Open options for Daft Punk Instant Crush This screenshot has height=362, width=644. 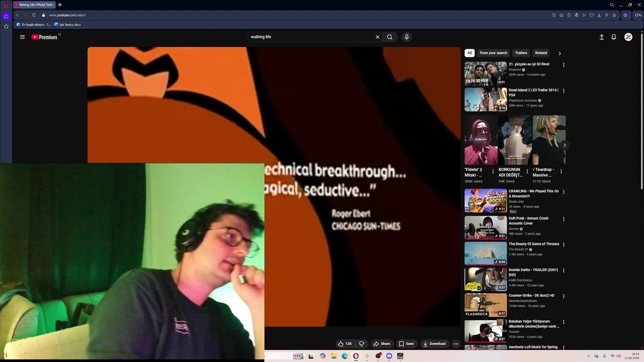563,219
